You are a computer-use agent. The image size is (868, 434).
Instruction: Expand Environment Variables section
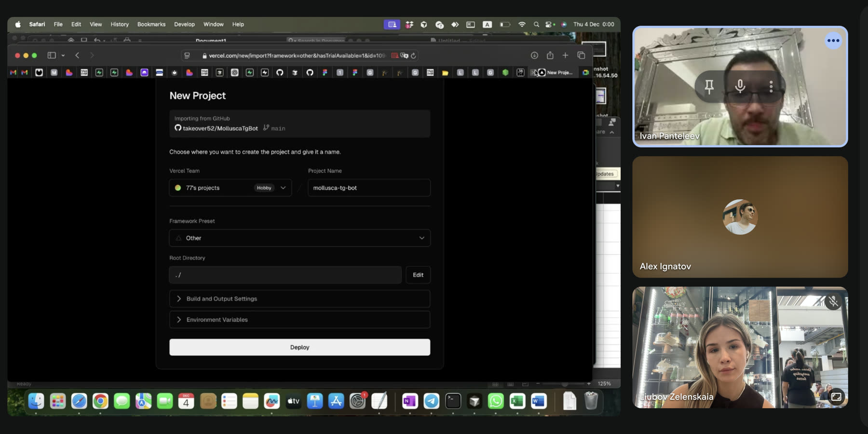pos(299,320)
